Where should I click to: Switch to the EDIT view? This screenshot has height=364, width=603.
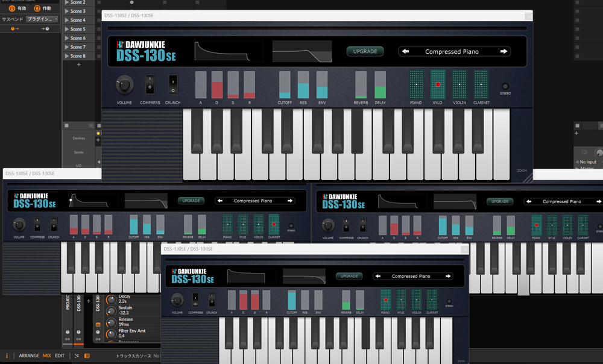[60, 356]
